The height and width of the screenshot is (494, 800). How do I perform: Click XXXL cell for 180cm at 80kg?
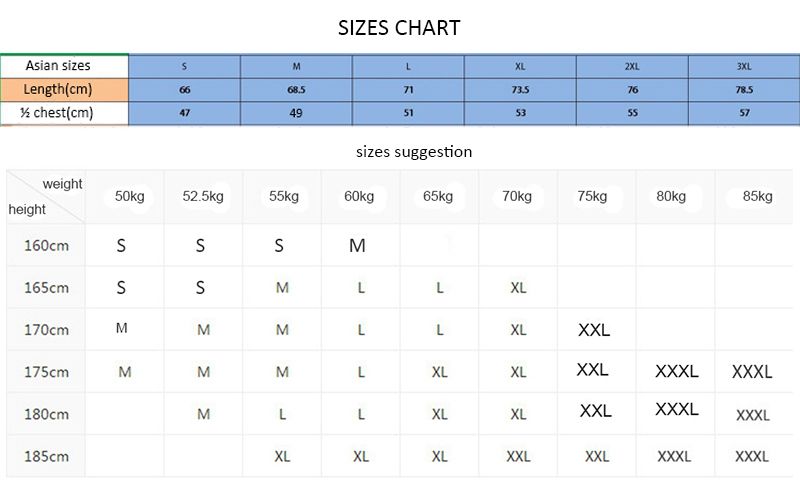pos(676,409)
